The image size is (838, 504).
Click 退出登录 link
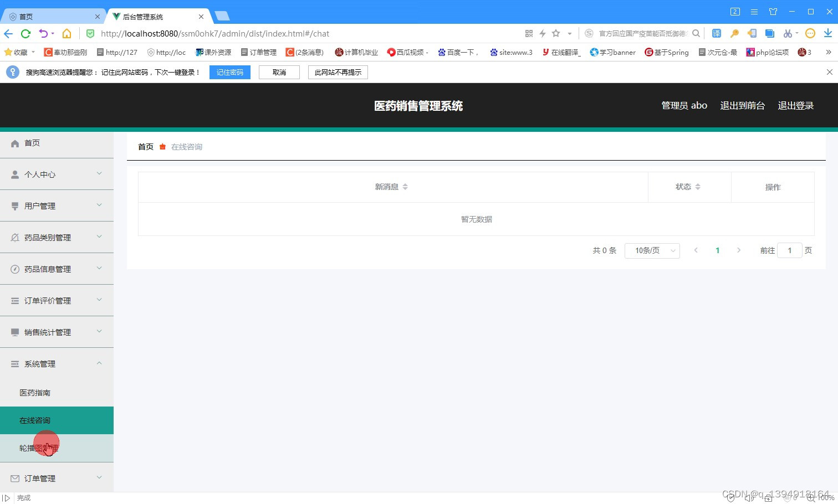(796, 106)
